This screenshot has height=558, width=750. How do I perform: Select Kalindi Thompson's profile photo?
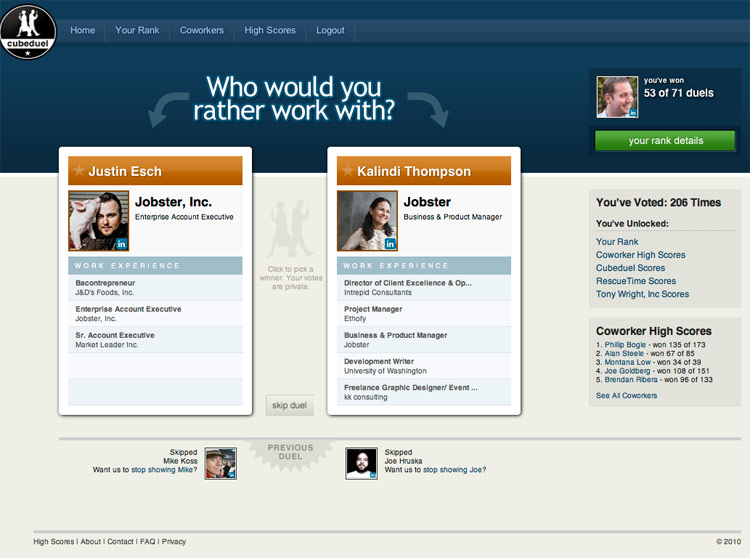pyautogui.click(x=367, y=220)
